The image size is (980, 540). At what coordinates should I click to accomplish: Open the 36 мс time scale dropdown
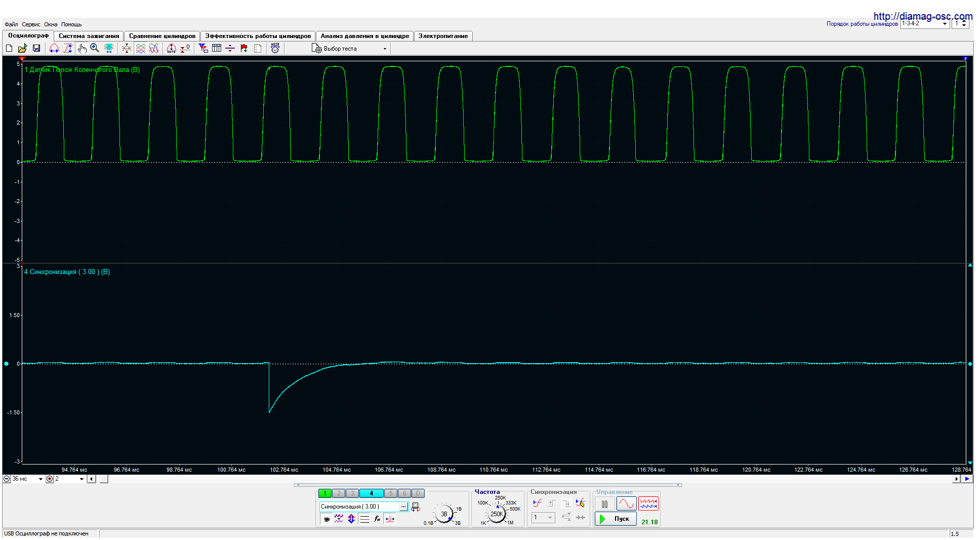(27, 479)
